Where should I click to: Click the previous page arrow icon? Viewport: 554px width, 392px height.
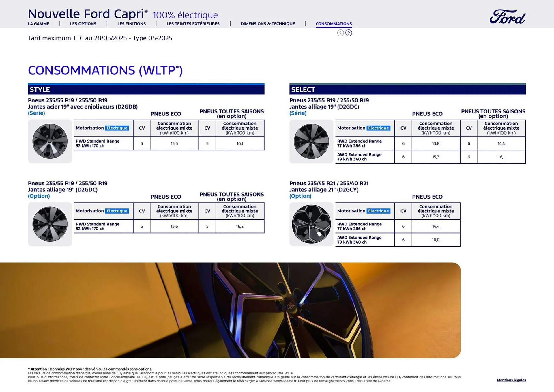tap(340, 33)
